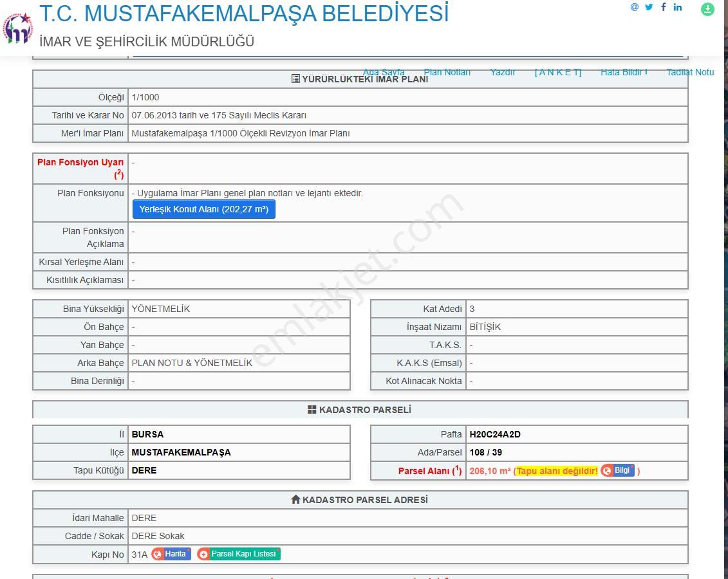Screen dimensions: 728x579
Task: Report an error via Hata Bildir link
Action: coord(623,72)
